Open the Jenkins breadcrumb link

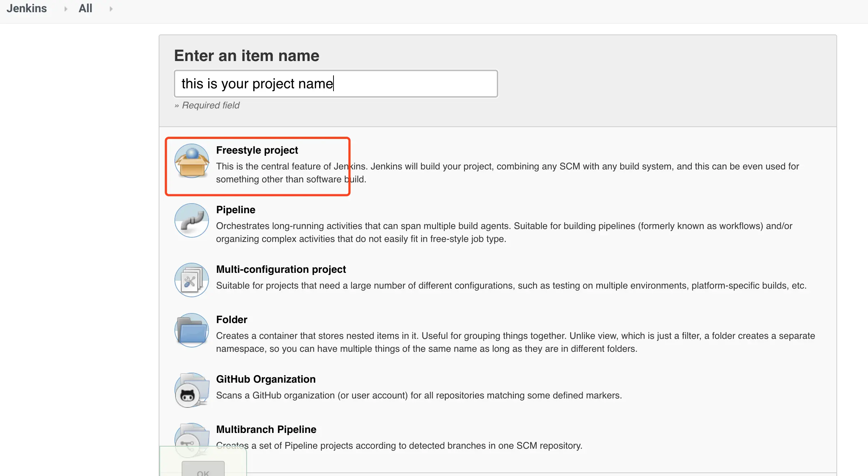(27, 9)
